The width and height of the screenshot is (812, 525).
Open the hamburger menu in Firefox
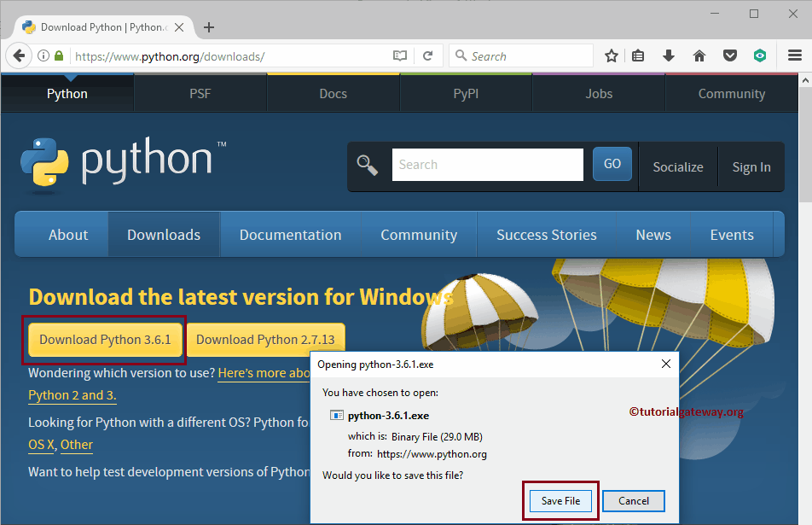[795, 56]
